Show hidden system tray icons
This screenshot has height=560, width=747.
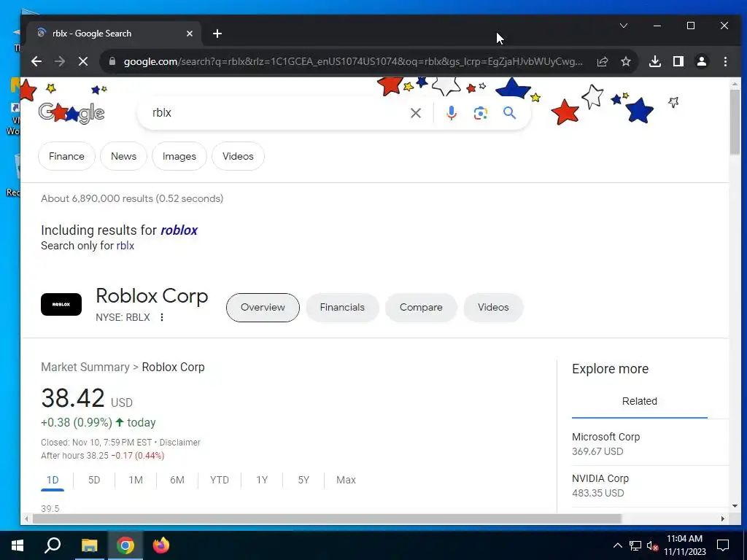click(617, 545)
